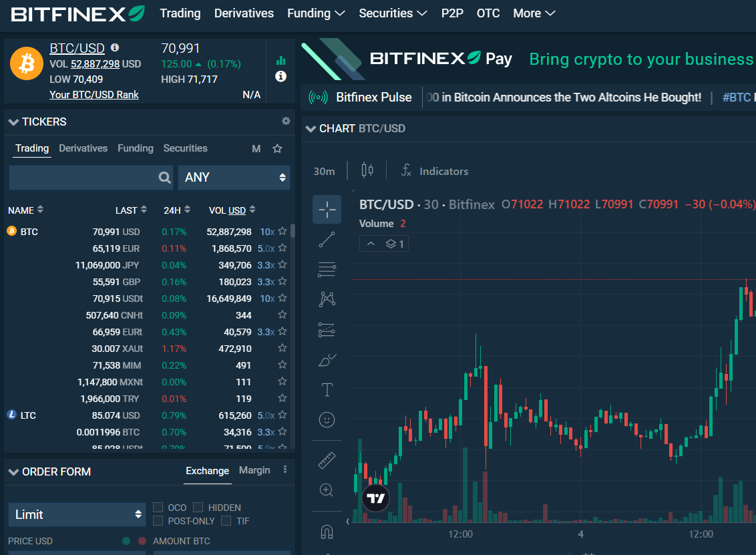
Task: Click the TradingView logo badge
Action: 375,498
